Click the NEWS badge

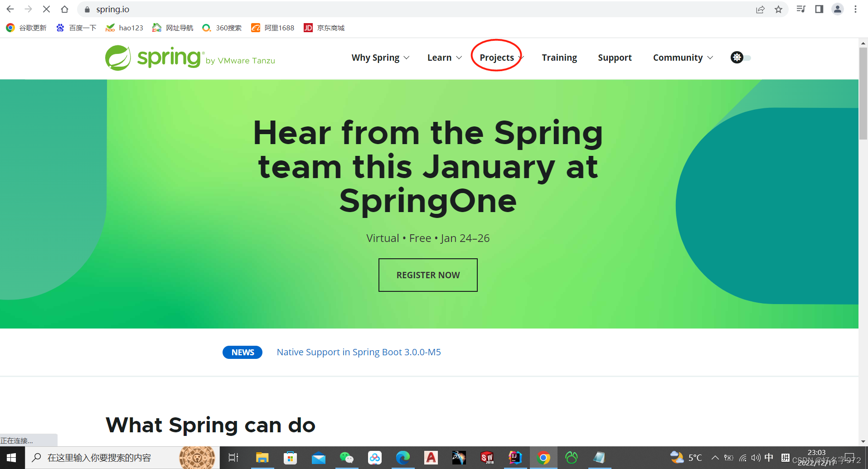[242, 352]
